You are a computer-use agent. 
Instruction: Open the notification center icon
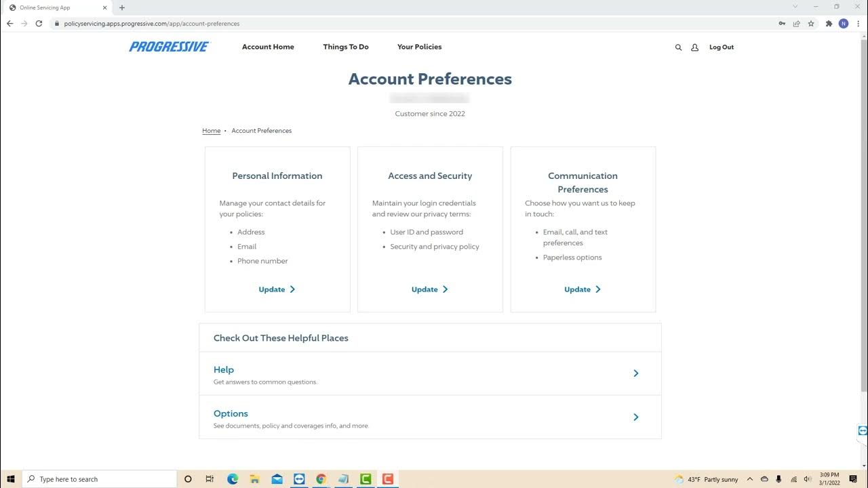pos(853,479)
